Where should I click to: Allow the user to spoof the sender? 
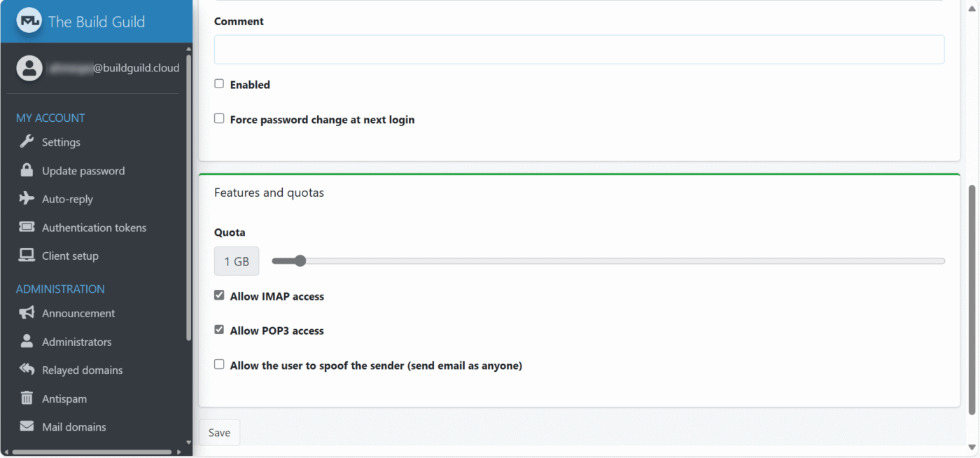(x=219, y=365)
